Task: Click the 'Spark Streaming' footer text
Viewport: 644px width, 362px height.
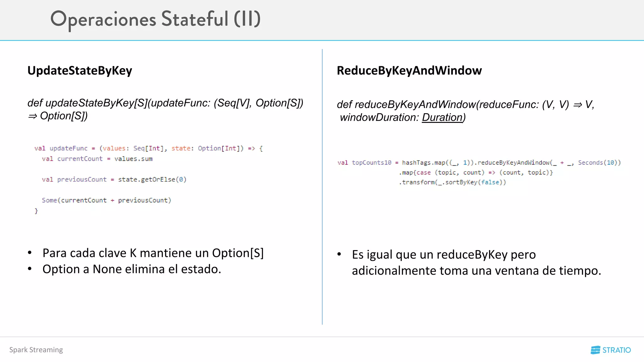Action: [36, 350]
